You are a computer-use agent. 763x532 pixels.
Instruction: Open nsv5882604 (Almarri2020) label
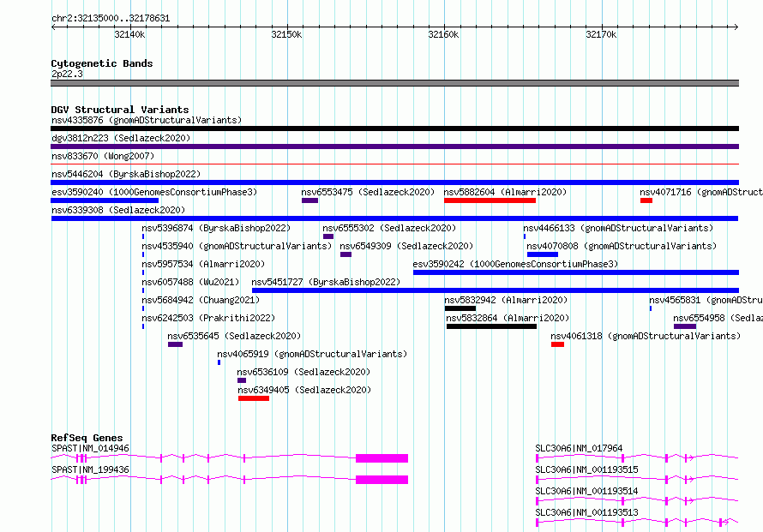505,192
